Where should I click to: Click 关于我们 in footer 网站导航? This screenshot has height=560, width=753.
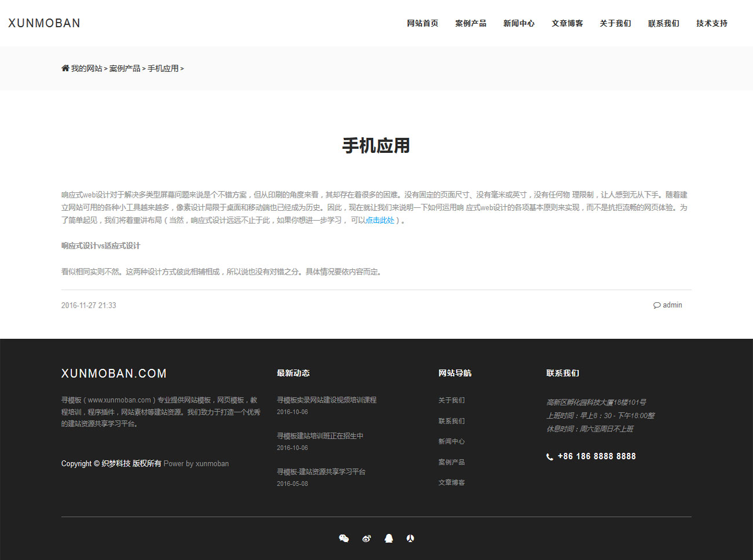451,400
